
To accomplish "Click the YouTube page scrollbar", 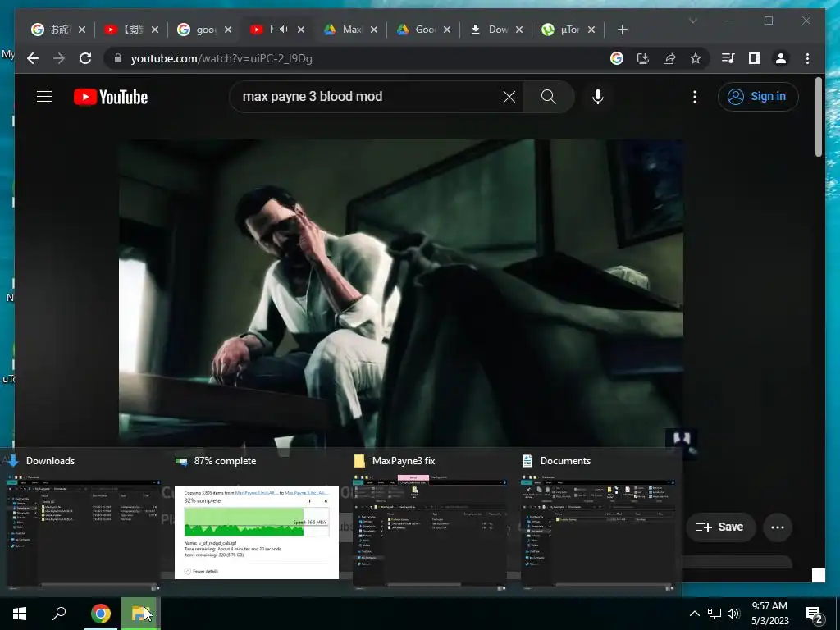I will [x=818, y=116].
